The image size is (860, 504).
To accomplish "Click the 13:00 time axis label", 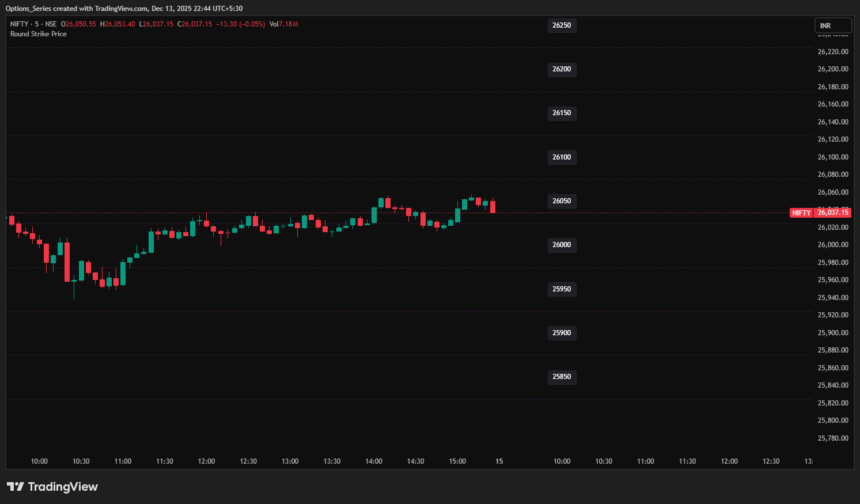I will 290,461.
